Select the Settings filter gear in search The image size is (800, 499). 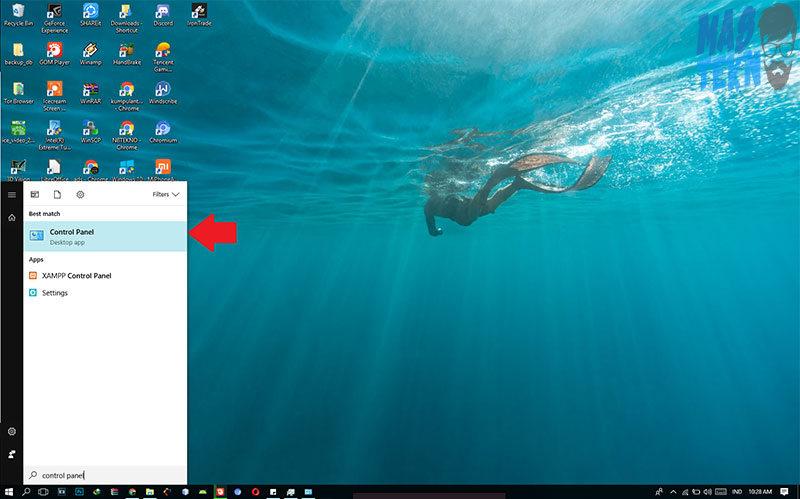(x=80, y=194)
